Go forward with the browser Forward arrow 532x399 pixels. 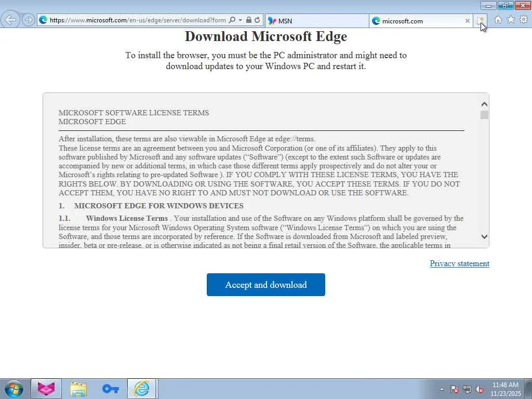tap(29, 20)
